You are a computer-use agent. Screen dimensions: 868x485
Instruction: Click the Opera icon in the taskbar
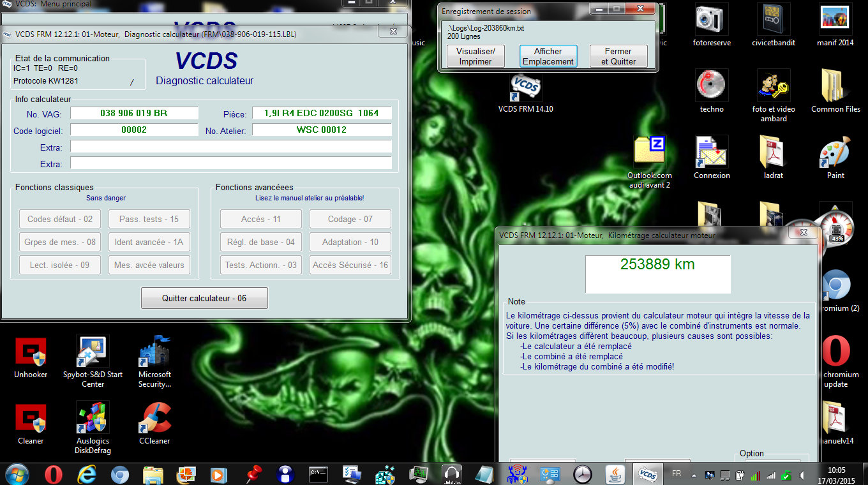[x=54, y=475]
